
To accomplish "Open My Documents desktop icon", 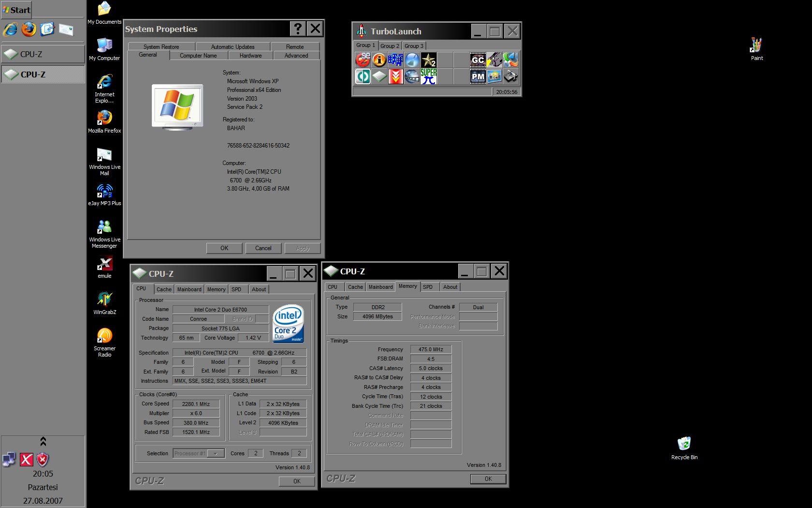I will click(104, 13).
